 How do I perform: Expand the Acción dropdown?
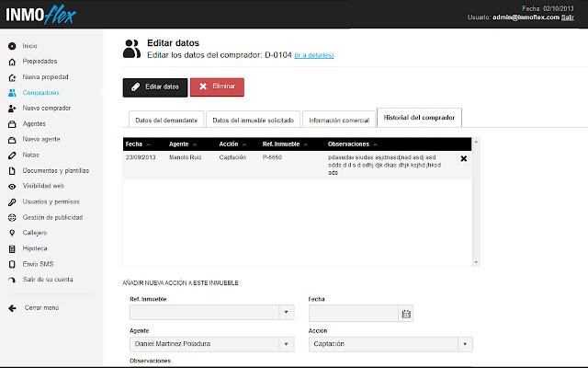point(466,344)
